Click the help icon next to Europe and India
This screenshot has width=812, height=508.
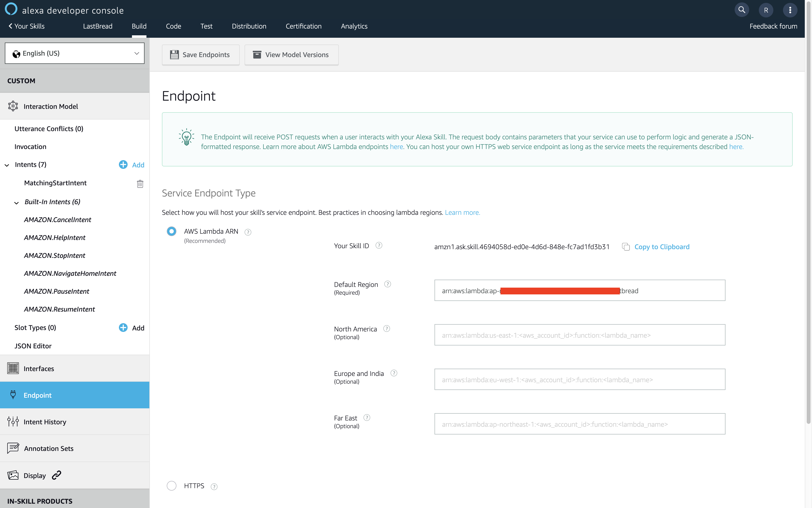point(394,373)
